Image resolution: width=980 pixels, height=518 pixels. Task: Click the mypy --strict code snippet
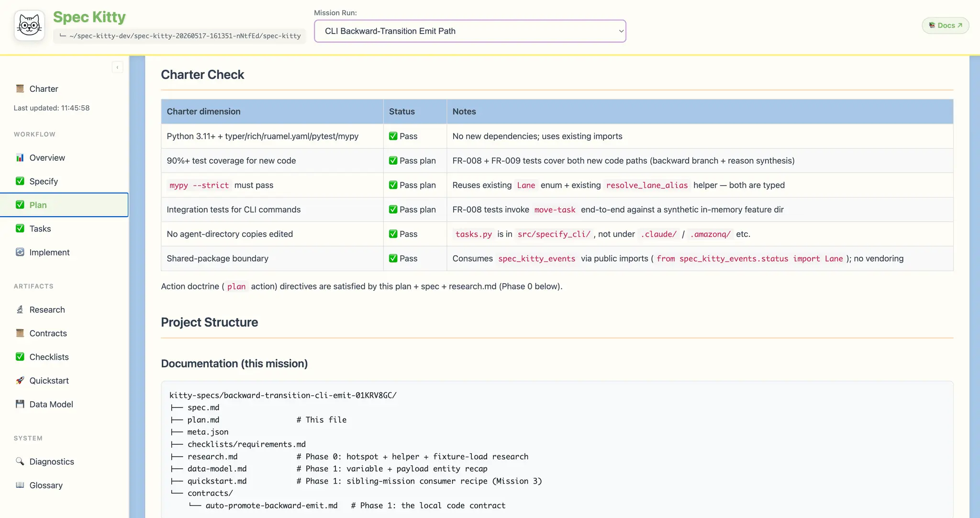click(199, 185)
